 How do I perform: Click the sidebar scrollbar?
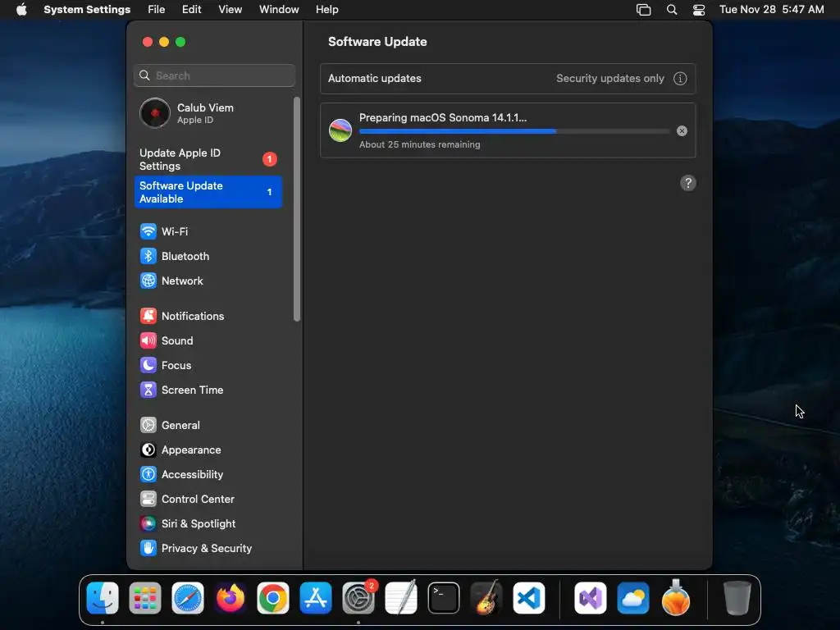coord(297,209)
